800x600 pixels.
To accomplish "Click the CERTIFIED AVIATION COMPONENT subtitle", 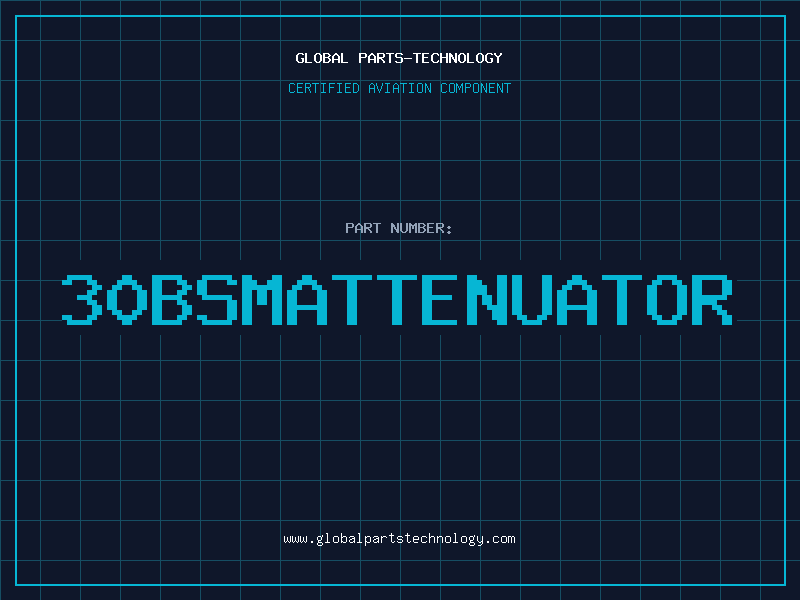I will (x=399, y=88).
